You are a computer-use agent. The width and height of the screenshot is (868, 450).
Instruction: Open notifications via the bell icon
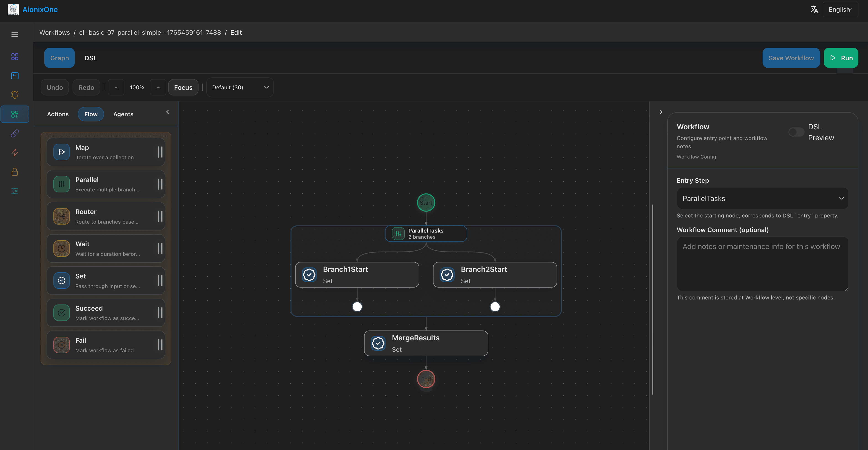tap(14, 95)
